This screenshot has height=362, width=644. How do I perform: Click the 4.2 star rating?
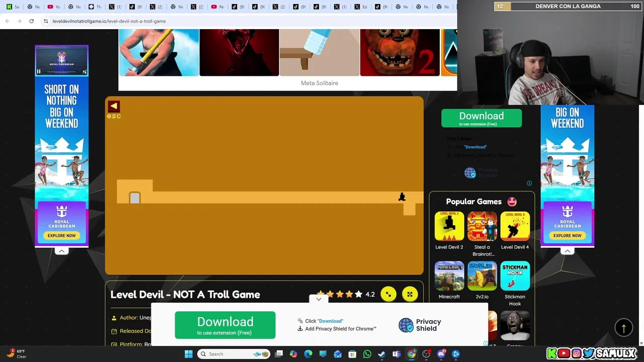click(370, 294)
